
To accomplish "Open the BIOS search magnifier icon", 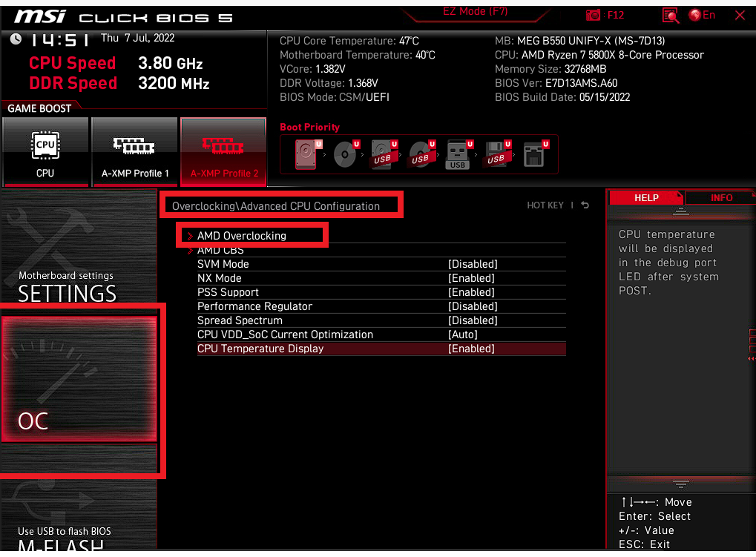I will pyautogui.click(x=670, y=16).
